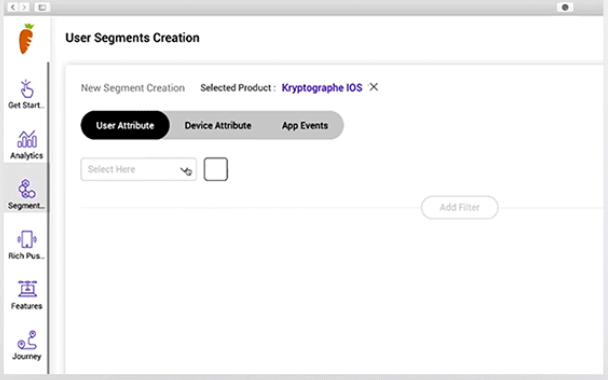
Task: Open the Rich Push section
Action: (26, 245)
